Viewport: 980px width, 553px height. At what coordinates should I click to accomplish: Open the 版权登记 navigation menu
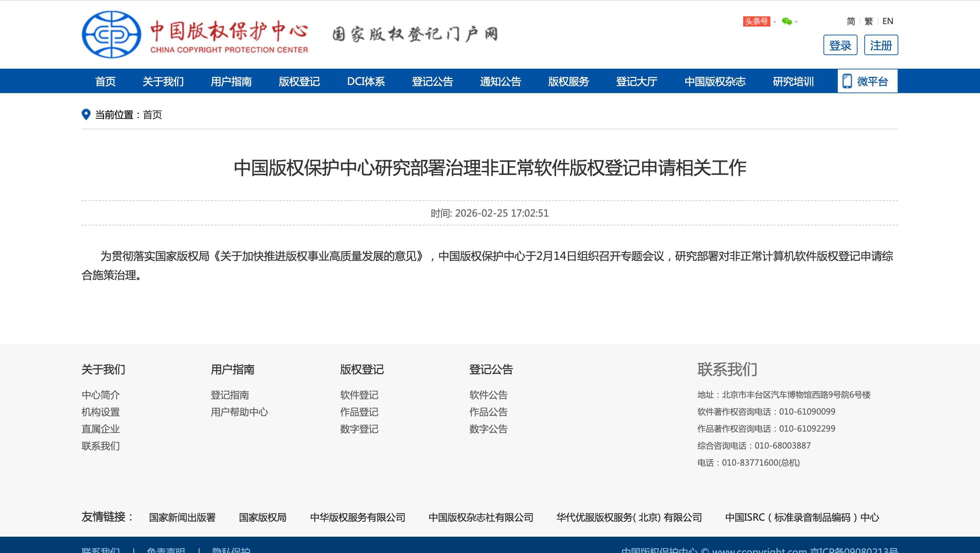[x=299, y=81]
